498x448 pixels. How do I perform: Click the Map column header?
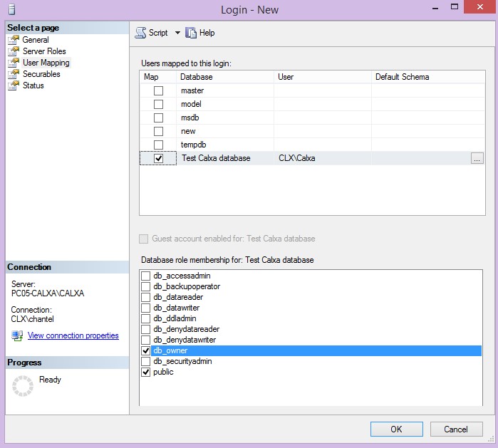tap(158, 77)
